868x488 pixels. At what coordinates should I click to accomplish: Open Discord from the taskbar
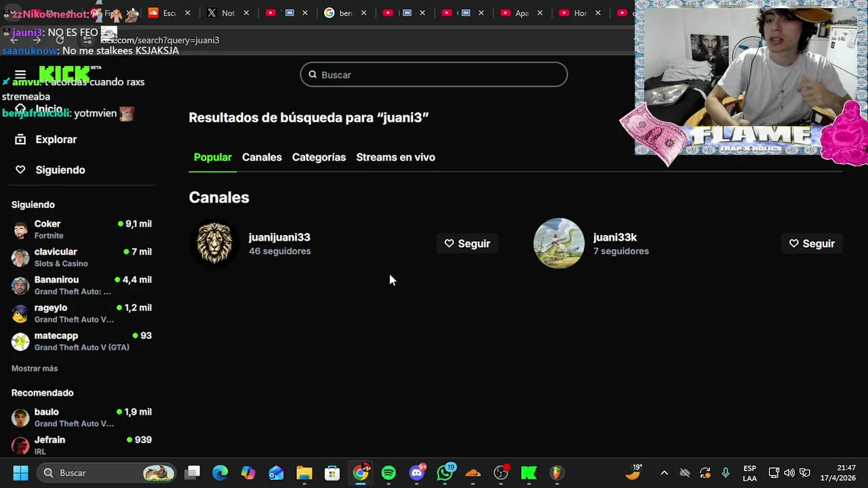point(417,472)
